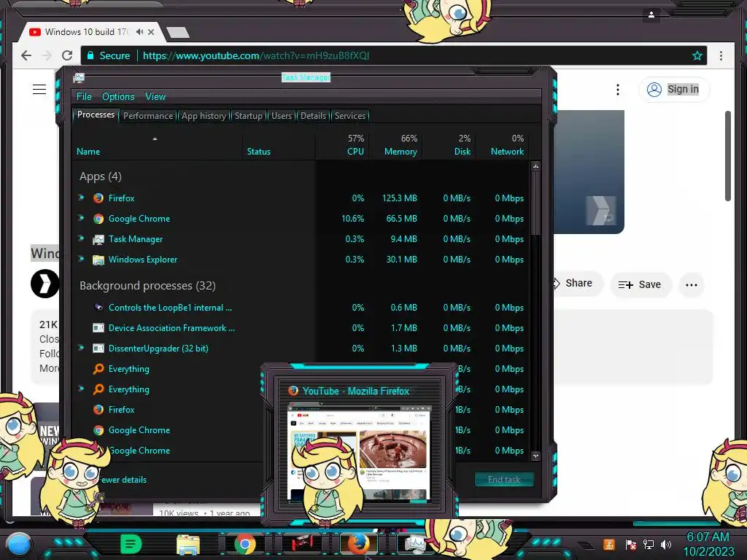Select the Processes tab

click(x=96, y=114)
